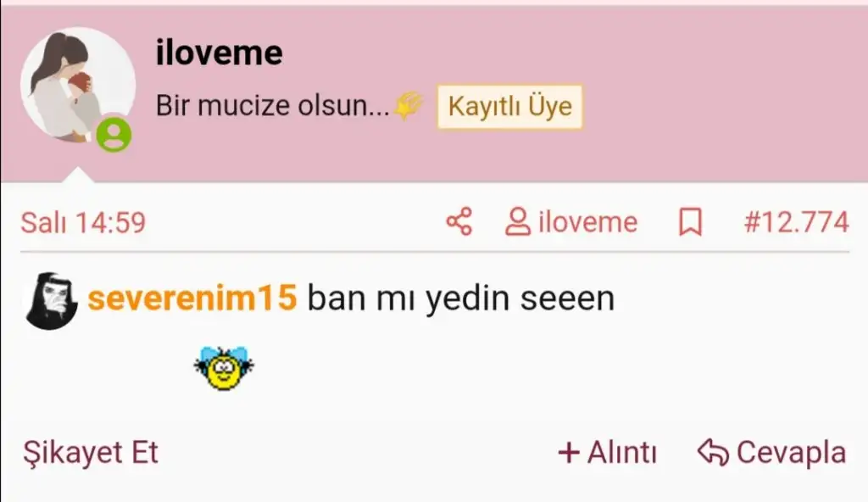Click the 'Bir mucize olsun...' status text
Image resolution: width=868 pixels, height=502 pixels.
(x=272, y=105)
